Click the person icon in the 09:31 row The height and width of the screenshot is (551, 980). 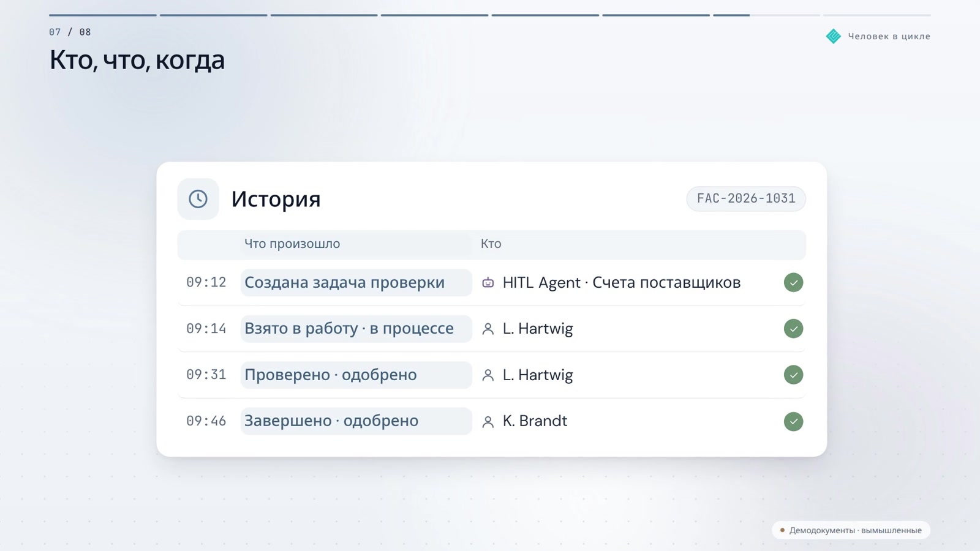coord(488,375)
